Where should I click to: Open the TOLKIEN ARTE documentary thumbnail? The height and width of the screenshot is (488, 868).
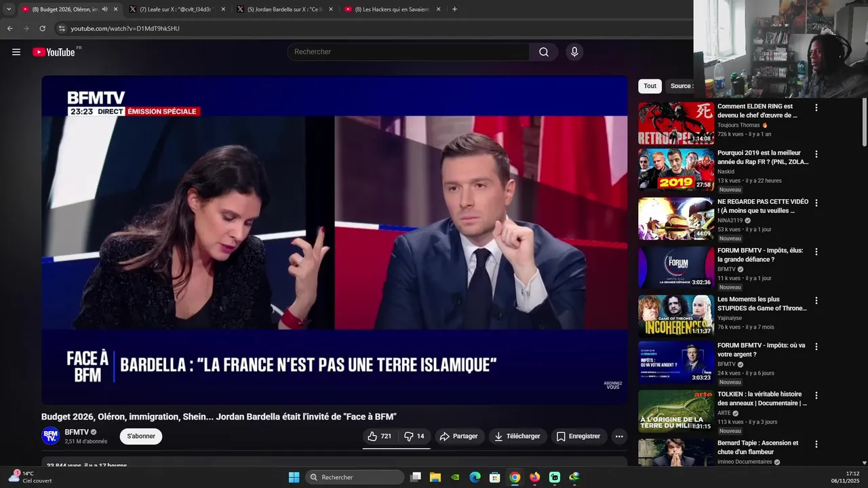676,411
